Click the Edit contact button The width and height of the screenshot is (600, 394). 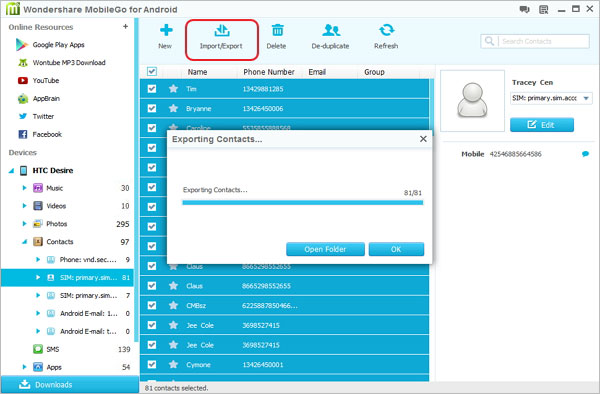coord(542,125)
